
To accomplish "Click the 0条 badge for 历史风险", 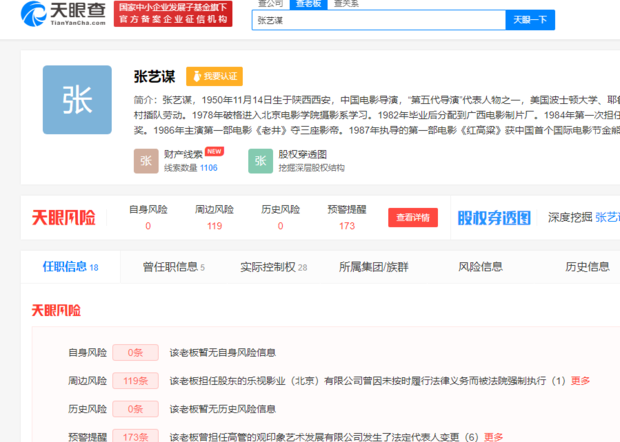I will tap(135, 409).
